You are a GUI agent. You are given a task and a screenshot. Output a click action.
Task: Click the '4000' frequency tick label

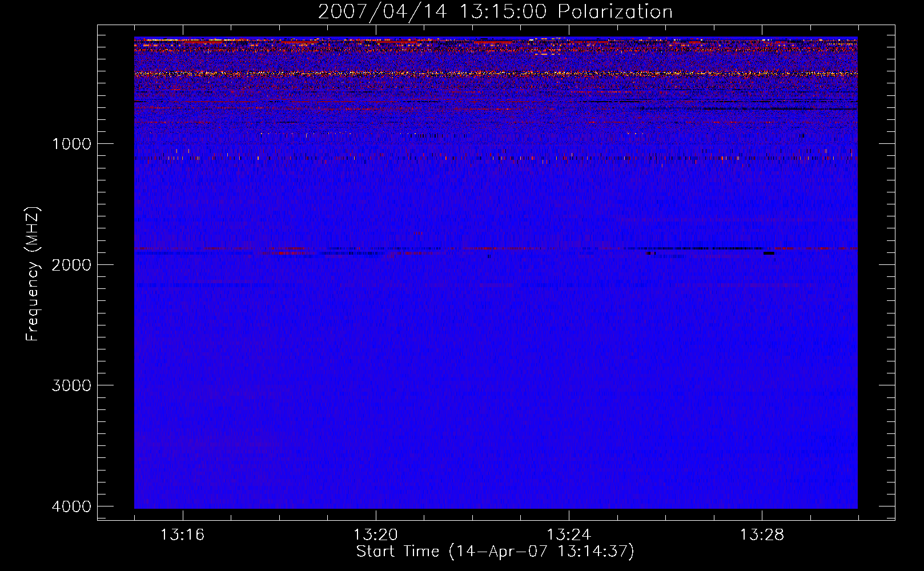71,506
